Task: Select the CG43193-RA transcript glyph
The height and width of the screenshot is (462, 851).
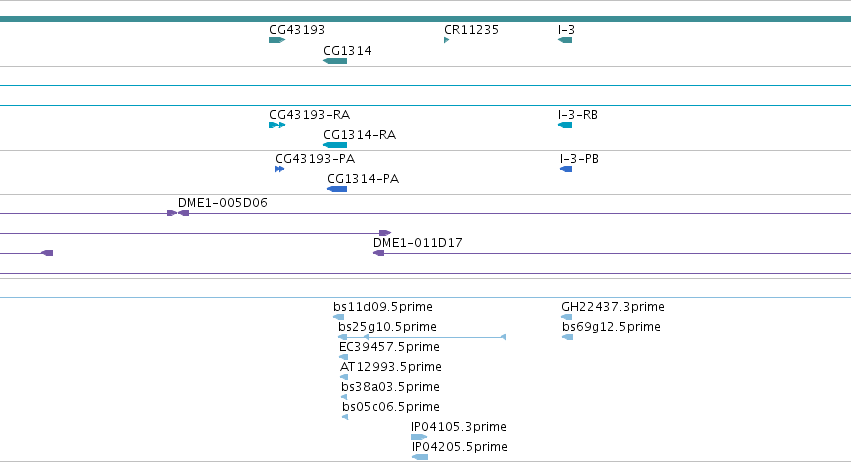Action: 277,125
